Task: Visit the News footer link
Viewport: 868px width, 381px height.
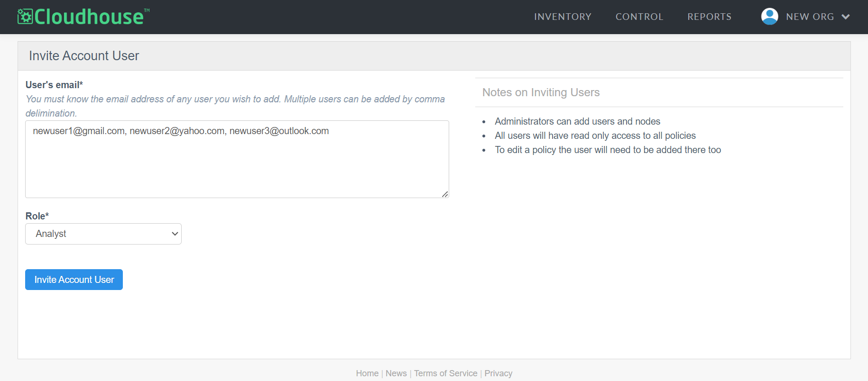Action: 396,373
